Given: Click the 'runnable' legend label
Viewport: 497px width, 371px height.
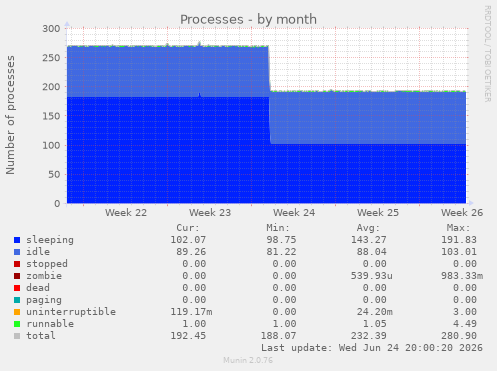Looking at the screenshot, I should pyautogui.click(x=50, y=324).
